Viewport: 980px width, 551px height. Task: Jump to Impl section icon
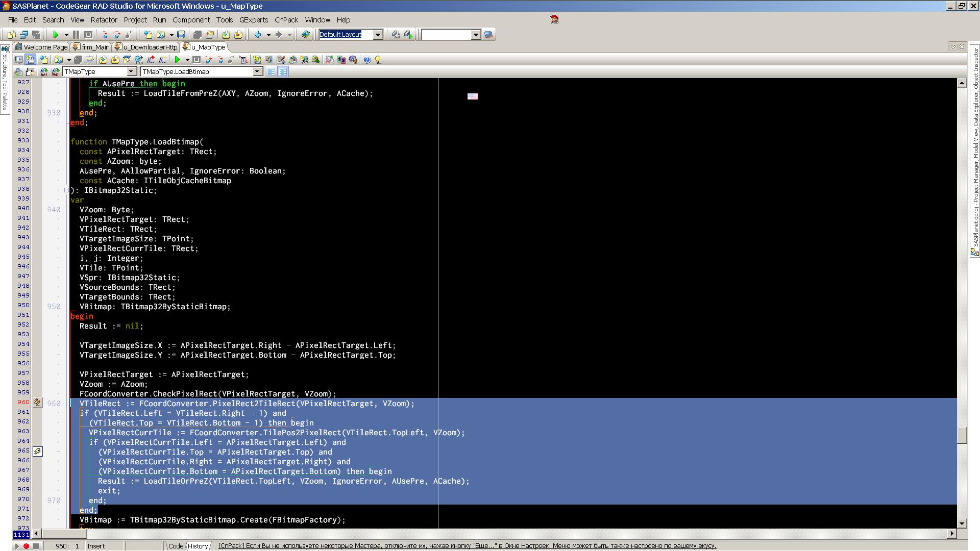pos(55,72)
